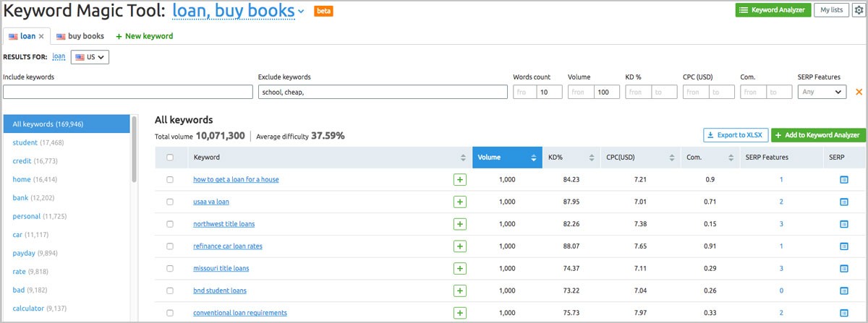Screen dimensions: 868x323
Task: Expand the SERP Features 'Any' dropdown
Action: coord(822,92)
